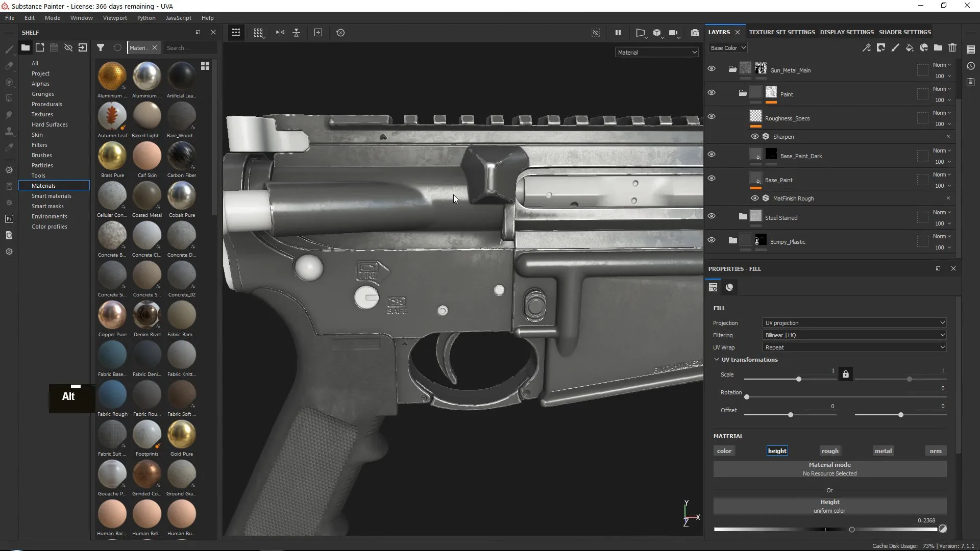Click the camera perspective toggle icon
Screen dimensions: 980x551
point(641,32)
